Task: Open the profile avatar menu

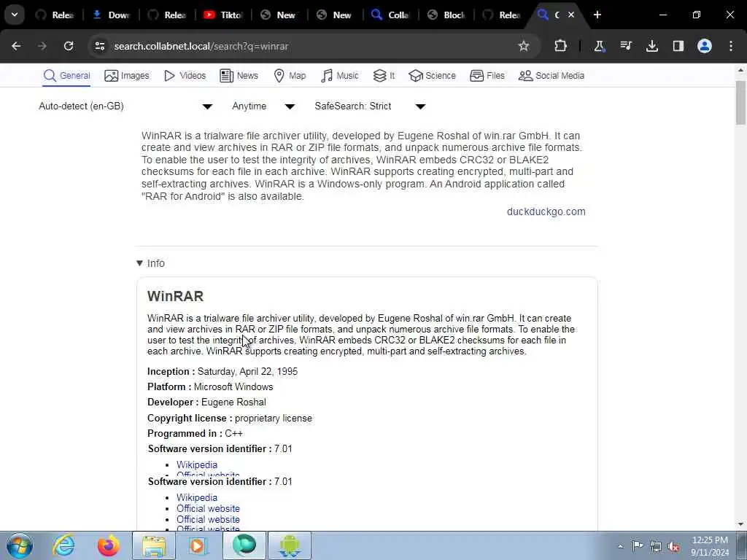Action: 705,46
